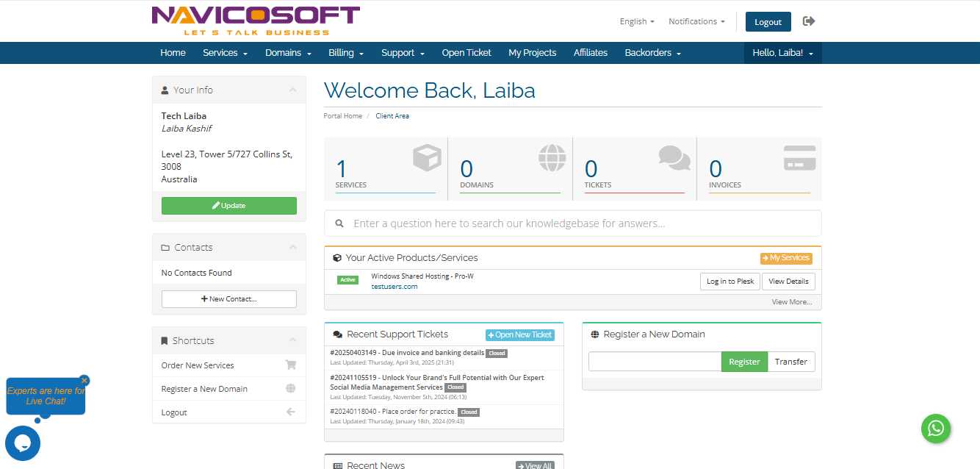Click the NavicoSoft logo
Screen dimensions: 980x469
click(256, 21)
